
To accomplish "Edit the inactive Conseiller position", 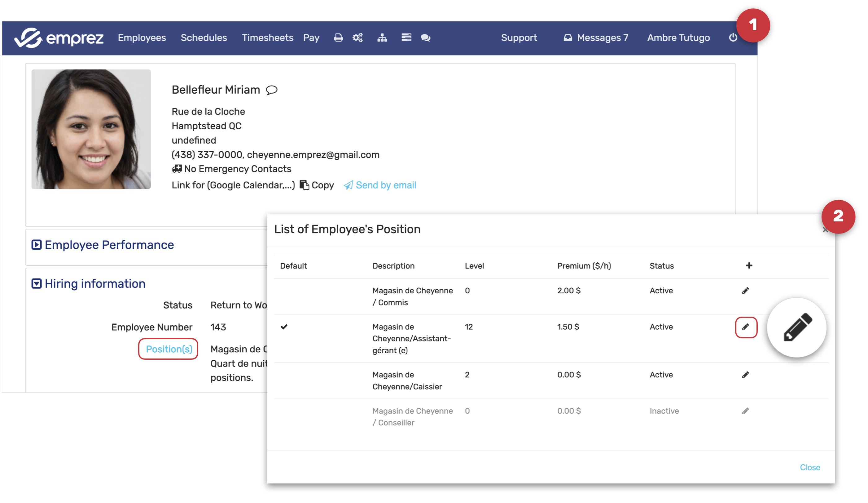I will (x=745, y=411).
